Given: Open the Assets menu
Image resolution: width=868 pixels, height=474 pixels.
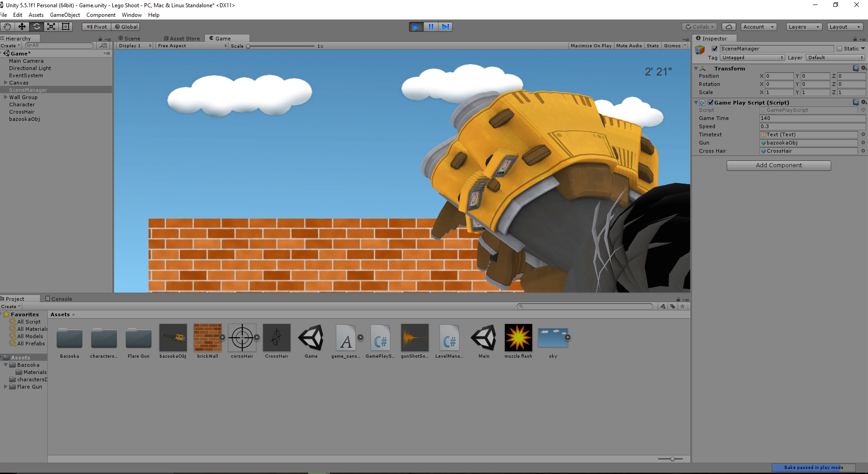Looking at the screenshot, I should 36,15.
